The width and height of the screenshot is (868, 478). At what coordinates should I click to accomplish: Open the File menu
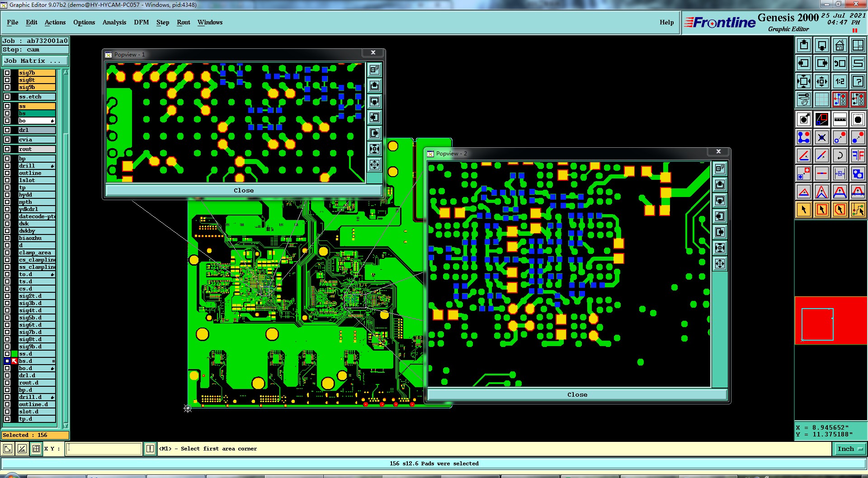pyautogui.click(x=13, y=22)
